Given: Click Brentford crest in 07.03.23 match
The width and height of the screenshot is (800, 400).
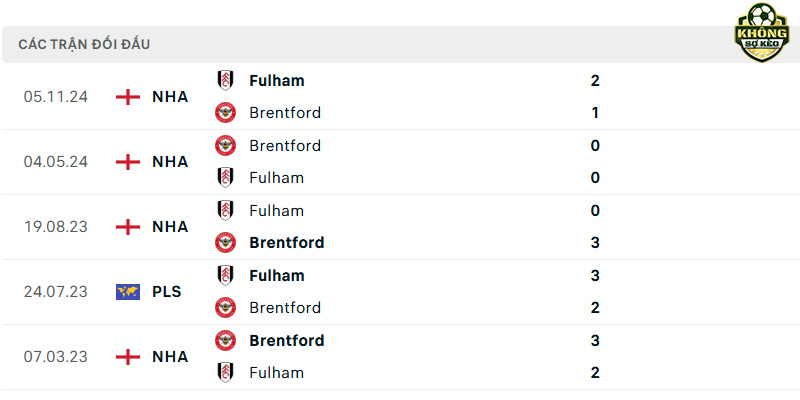Looking at the screenshot, I should point(225,340).
